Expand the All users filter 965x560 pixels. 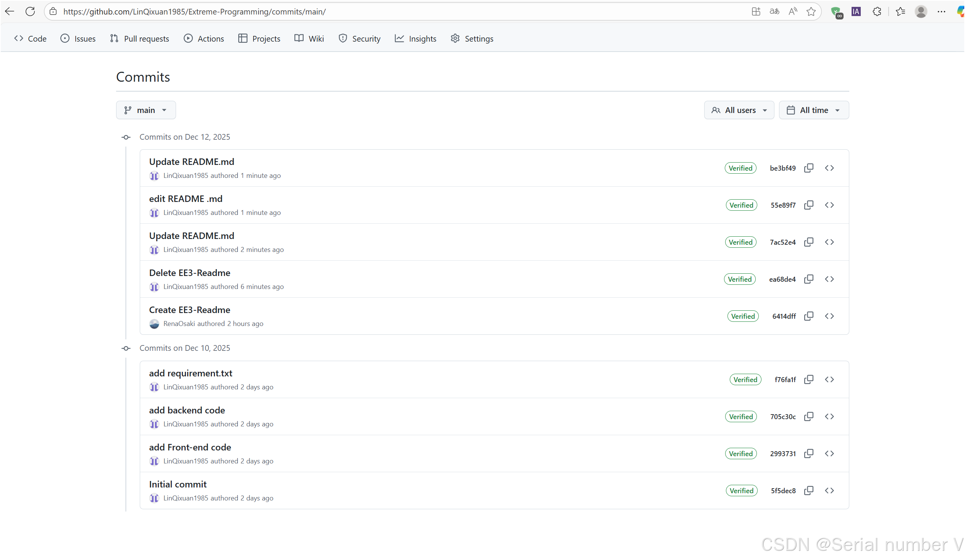click(739, 110)
